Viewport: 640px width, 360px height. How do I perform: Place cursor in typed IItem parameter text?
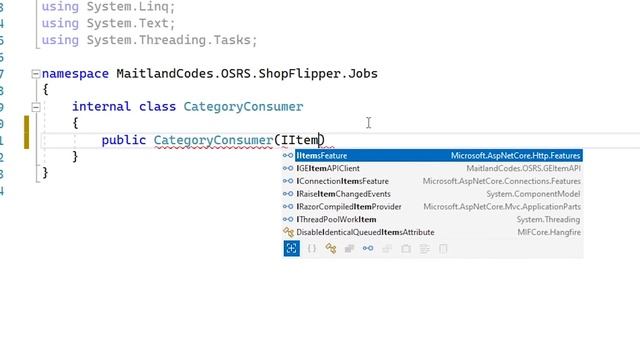(300, 140)
